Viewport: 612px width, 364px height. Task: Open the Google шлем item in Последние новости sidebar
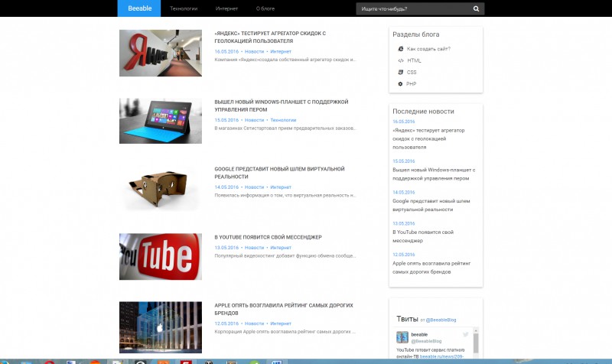[x=431, y=205]
